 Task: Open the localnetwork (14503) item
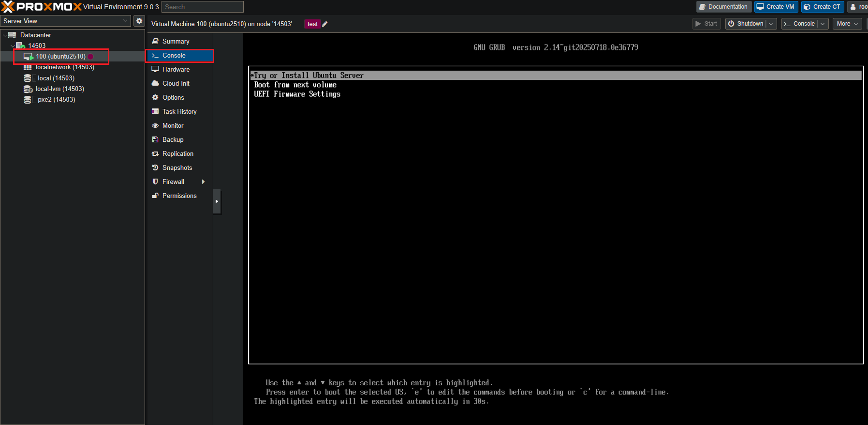[x=64, y=67]
